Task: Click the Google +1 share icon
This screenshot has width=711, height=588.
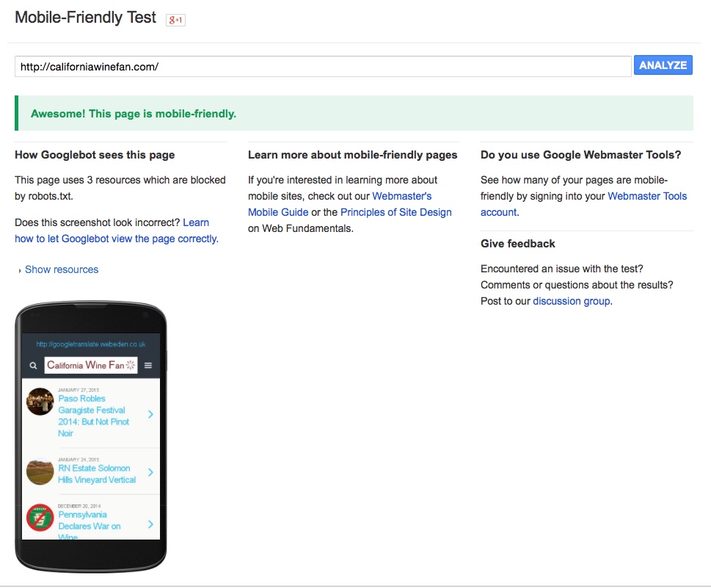Action: pyautogui.click(x=175, y=20)
